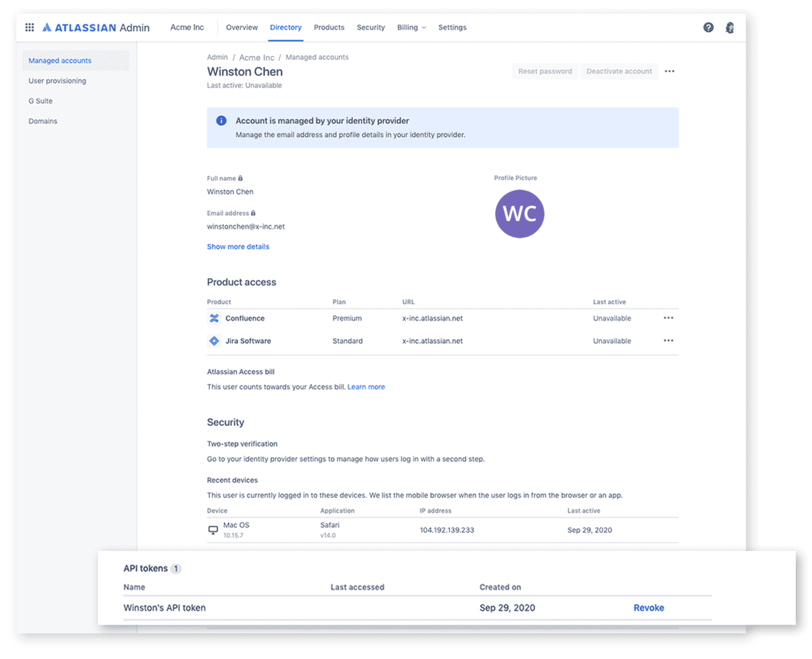The height and width of the screenshot is (659, 812).
Task: Select the Directory tab
Action: point(286,27)
